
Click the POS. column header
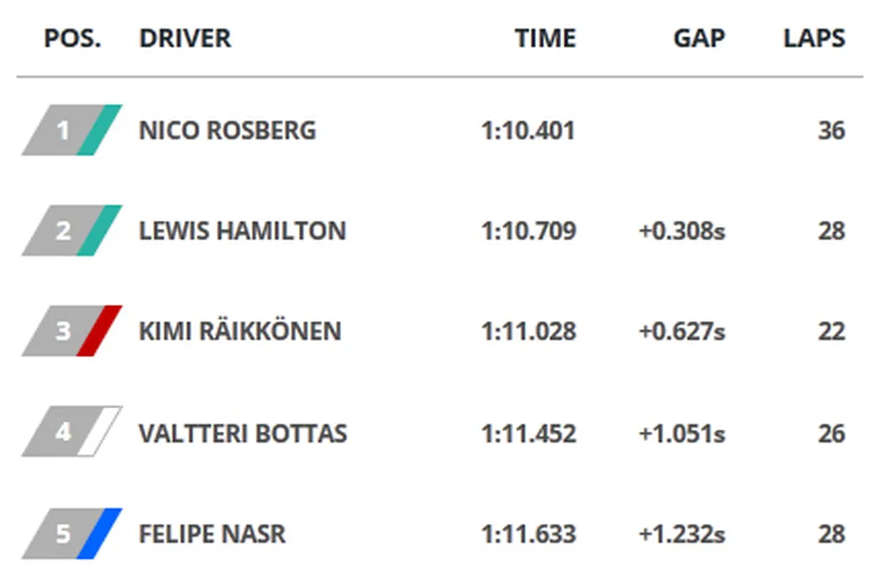click(72, 39)
